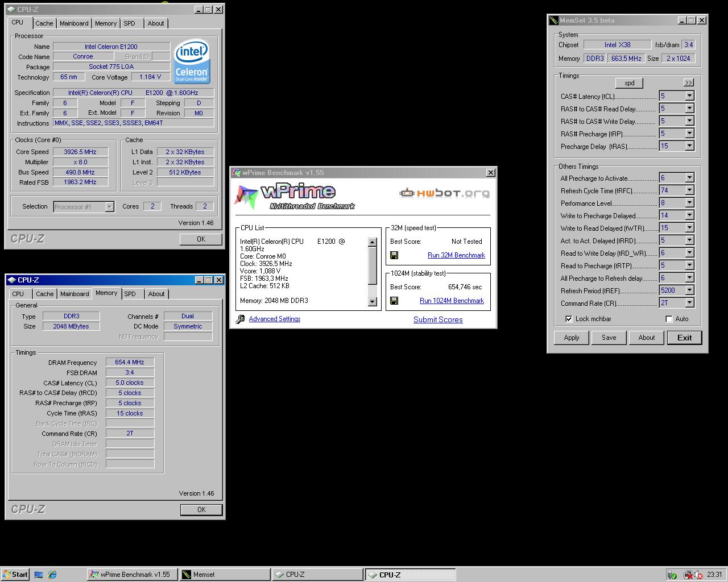Open Read to Precharge (tRTP) dropdown
Screen dimensions: 728x582
(689, 265)
